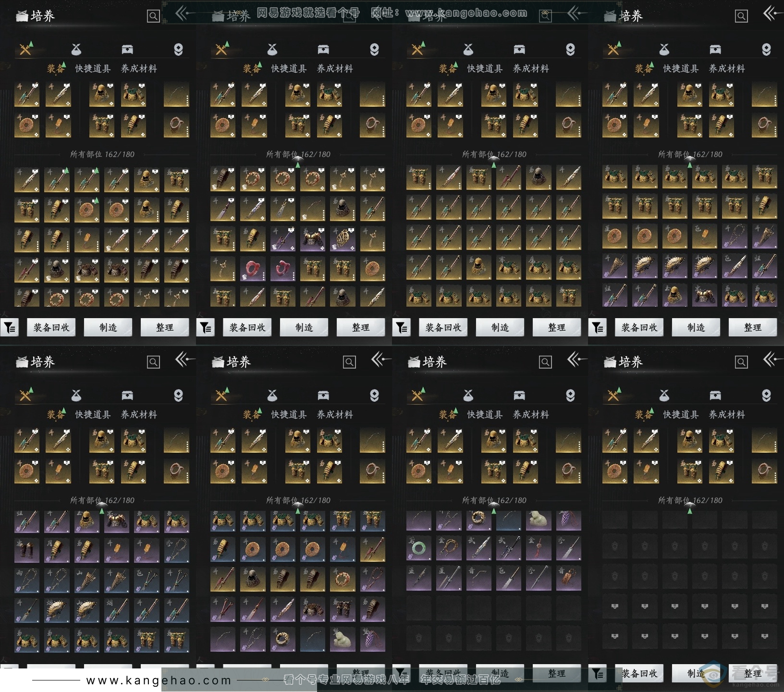Open search icon in bottom-left panel
Viewport: 784px width, 692px height.
(x=153, y=362)
